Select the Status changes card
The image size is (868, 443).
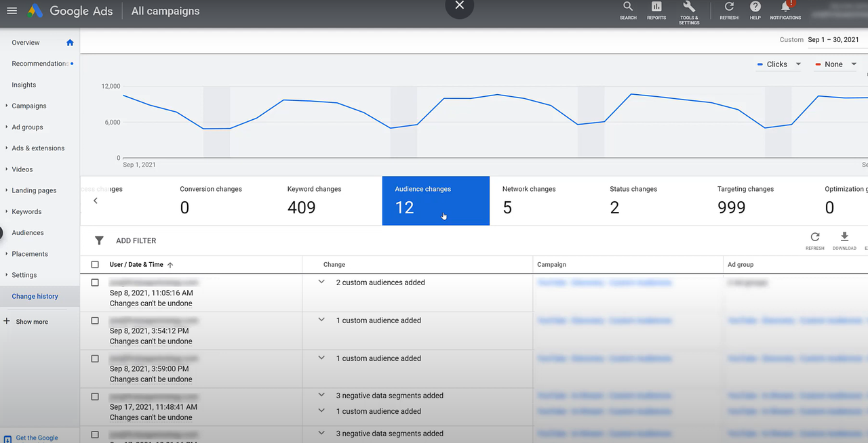tap(651, 201)
